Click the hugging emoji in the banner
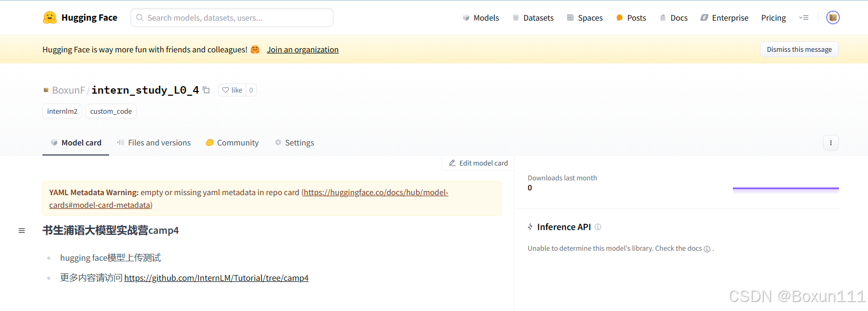868x311 pixels. click(x=255, y=49)
